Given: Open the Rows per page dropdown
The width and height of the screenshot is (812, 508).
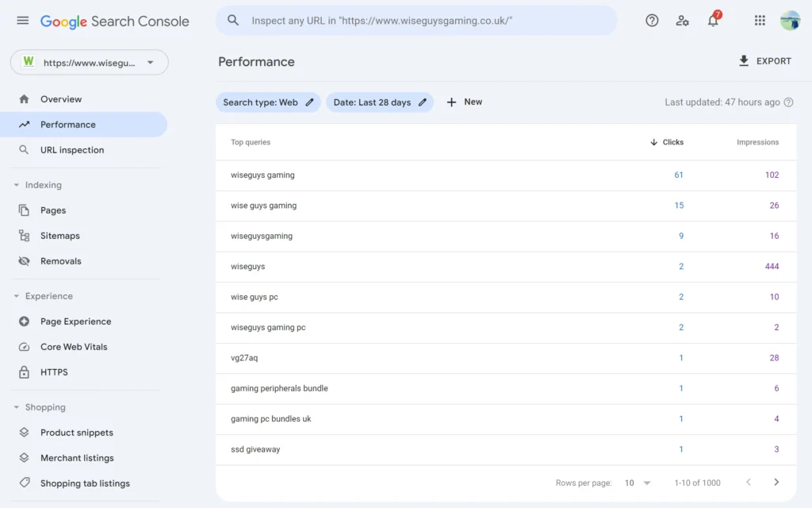Looking at the screenshot, I should pos(638,483).
